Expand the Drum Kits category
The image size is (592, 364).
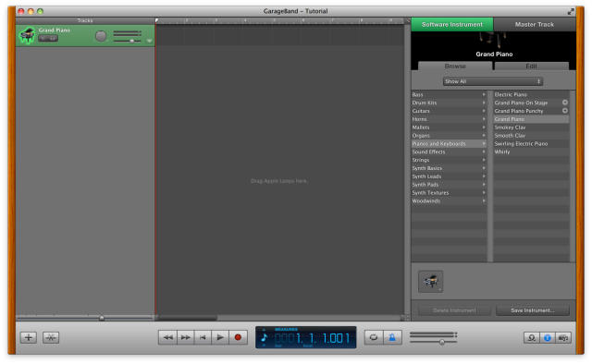pyautogui.click(x=449, y=103)
